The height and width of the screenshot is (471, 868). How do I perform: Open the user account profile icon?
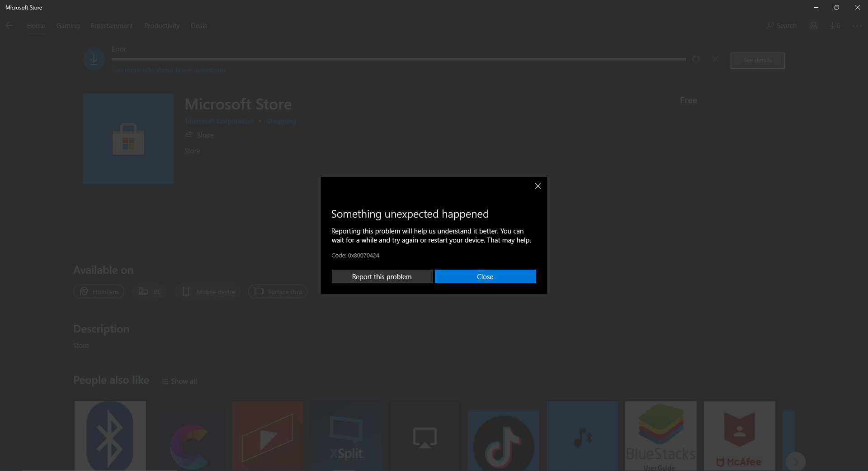coord(814,26)
